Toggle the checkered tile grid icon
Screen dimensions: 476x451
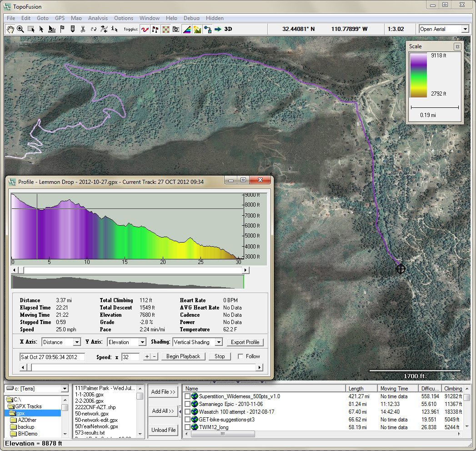(x=166, y=29)
